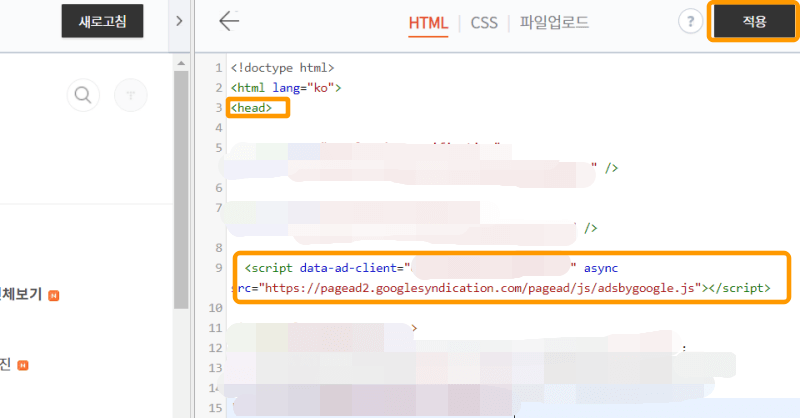The width and height of the screenshot is (800, 418).
Task: Click line number 10 in the gutter
Action: pyautogui.click(x=216, y=308)
